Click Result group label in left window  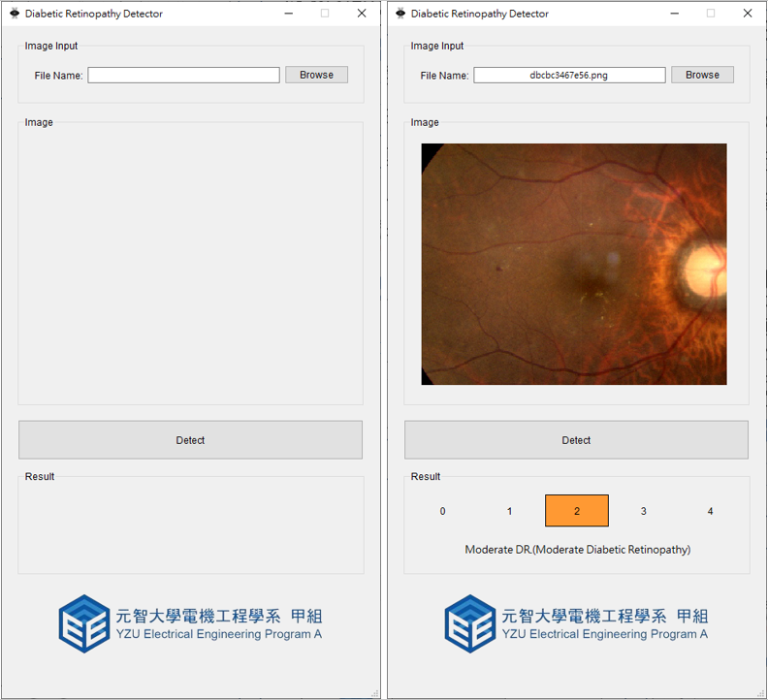point(40,476)
